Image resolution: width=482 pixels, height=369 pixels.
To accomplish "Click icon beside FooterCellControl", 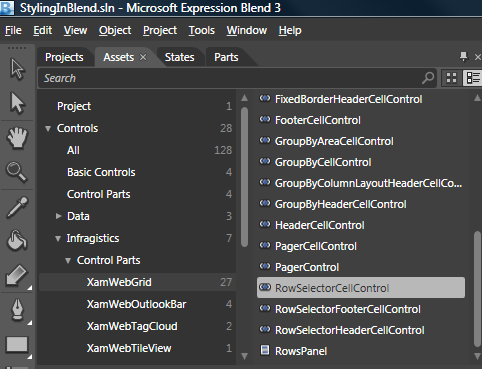I will click(x=265, y=119).
